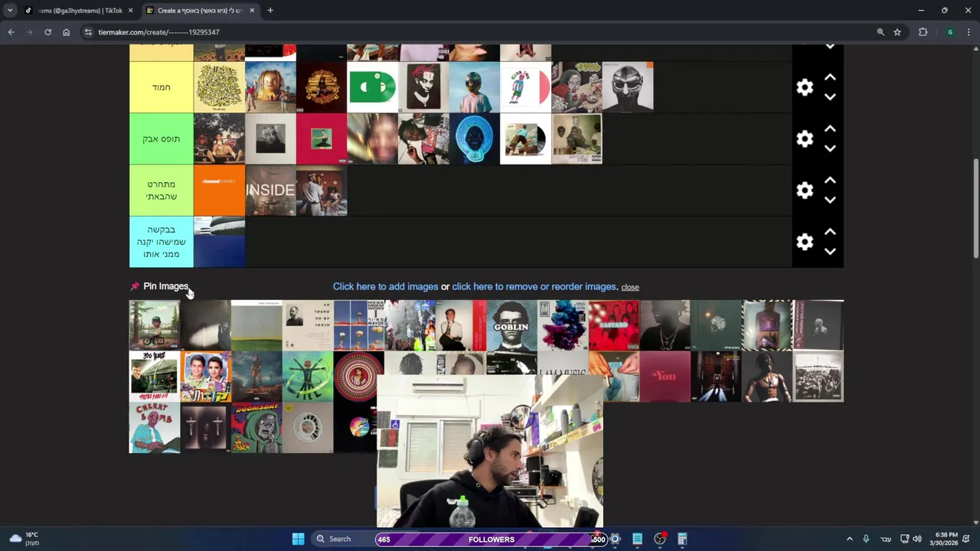Screen dimensions: 980x551
Task: Select the red circular mandala album cover
Action: [358, 377]
